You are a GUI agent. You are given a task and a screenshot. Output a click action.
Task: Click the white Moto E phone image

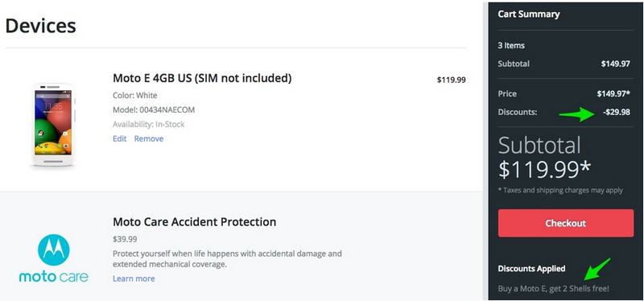pyautogui.click(x=53, y=125)
